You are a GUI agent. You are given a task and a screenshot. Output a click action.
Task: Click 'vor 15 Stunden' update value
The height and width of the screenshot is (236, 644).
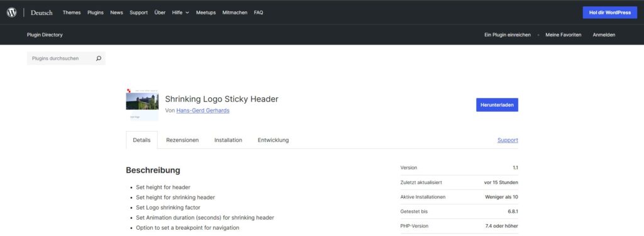(x=501, y=182)
